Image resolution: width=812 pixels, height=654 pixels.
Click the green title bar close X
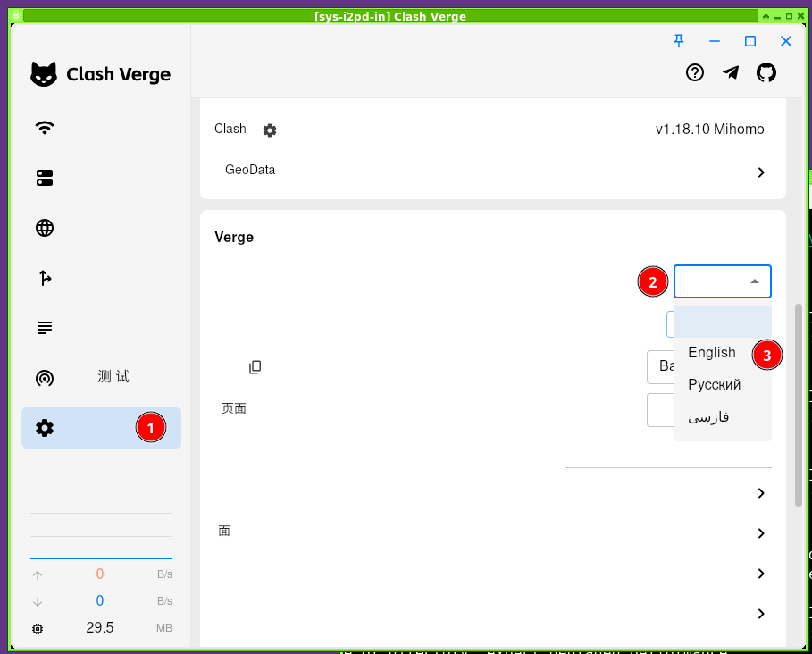(800, 16)
